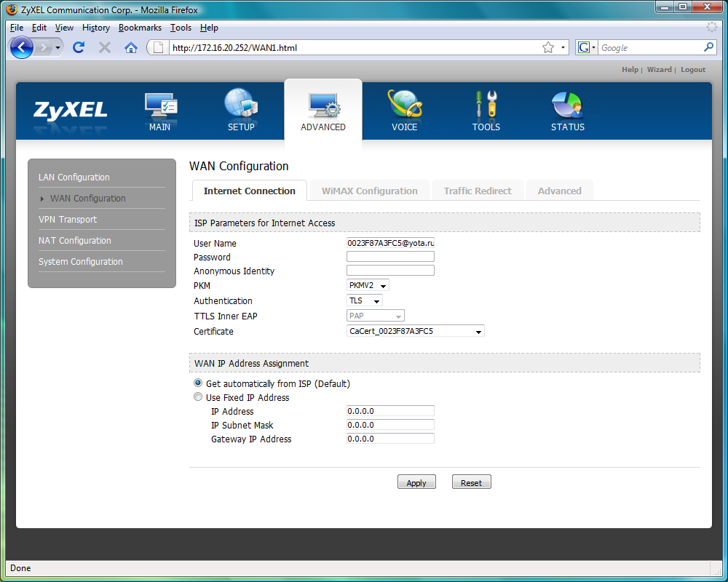Open the browser Help menu

tap(209, 28)
